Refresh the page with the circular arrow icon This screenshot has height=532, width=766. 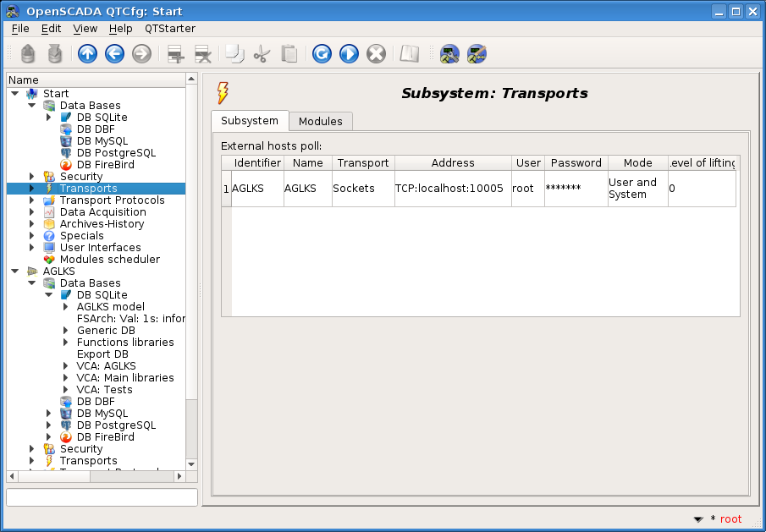(x=322, y=53)
